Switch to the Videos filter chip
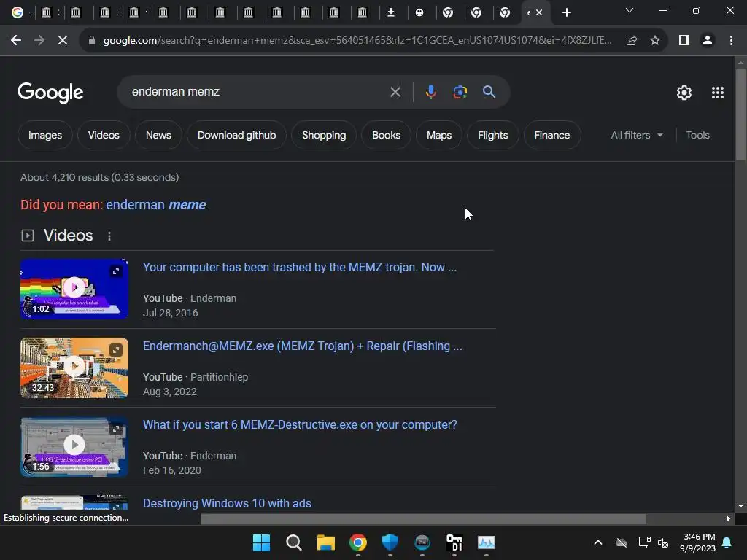747x560 pixels. (x=104, y=135)
